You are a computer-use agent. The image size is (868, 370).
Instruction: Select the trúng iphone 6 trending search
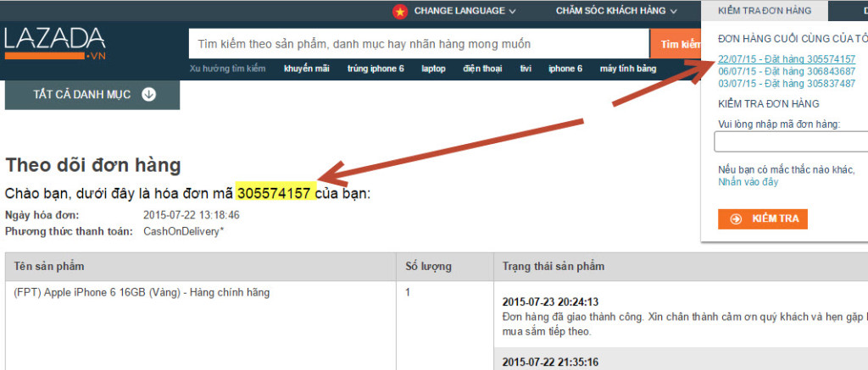click(x=376, y=69)
